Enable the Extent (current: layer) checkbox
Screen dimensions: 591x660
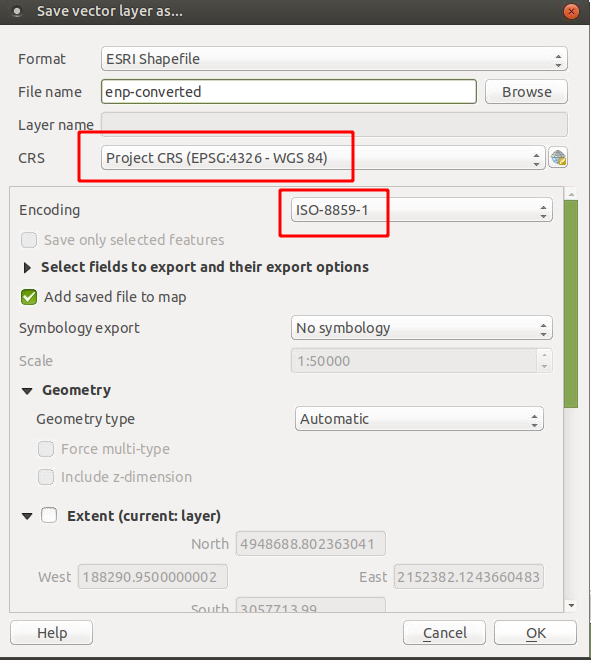[49, 515]
